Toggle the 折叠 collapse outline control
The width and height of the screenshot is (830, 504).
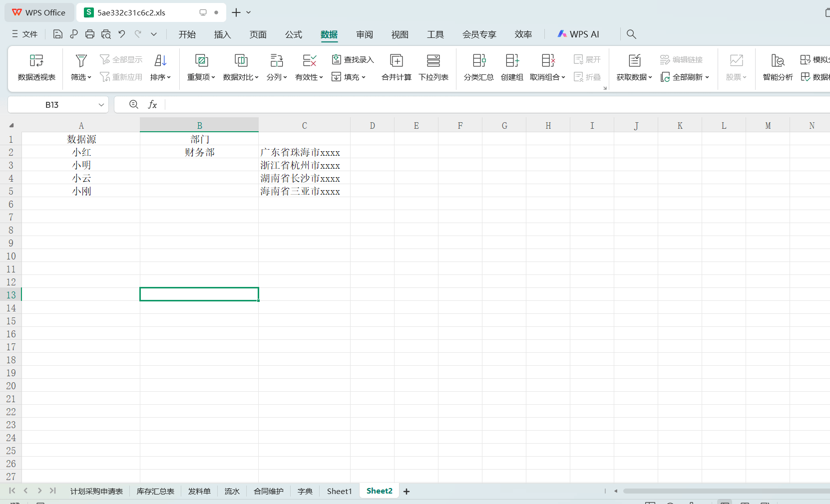click(588, 77)
